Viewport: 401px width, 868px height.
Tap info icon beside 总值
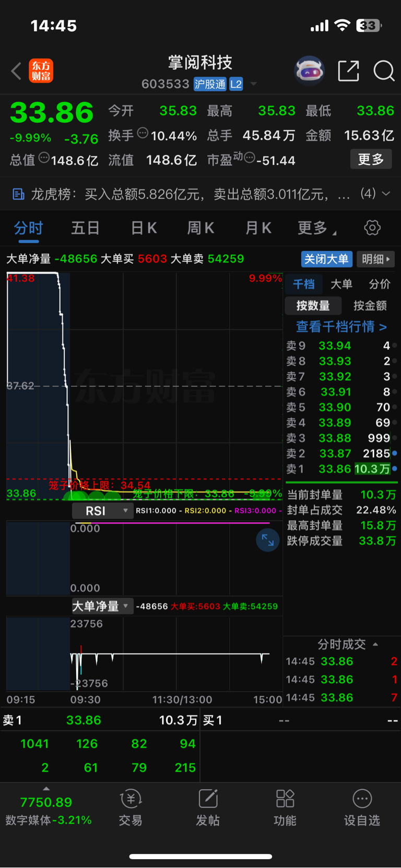(44, 158)
